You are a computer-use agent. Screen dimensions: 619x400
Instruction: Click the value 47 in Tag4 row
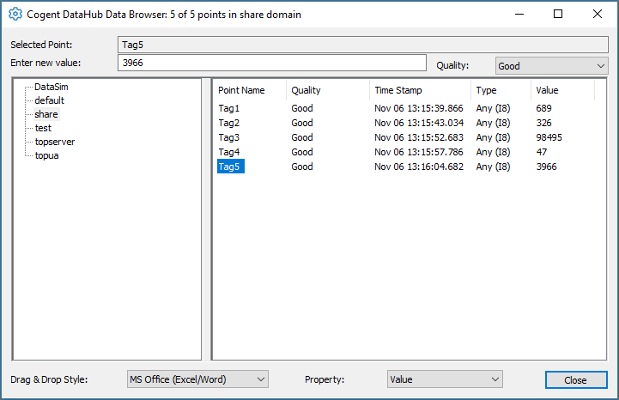pyautogui.click(x=541, y=152)
